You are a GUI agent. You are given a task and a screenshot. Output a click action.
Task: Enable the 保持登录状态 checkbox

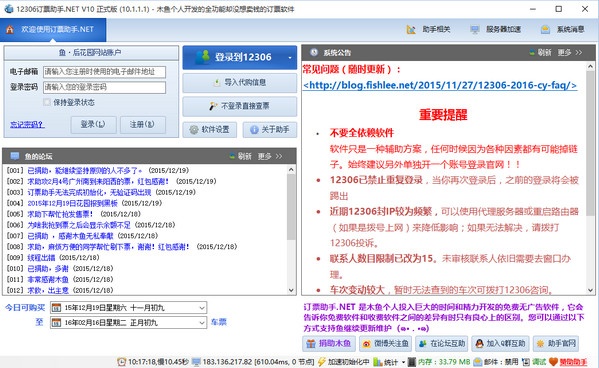point(47,102)
